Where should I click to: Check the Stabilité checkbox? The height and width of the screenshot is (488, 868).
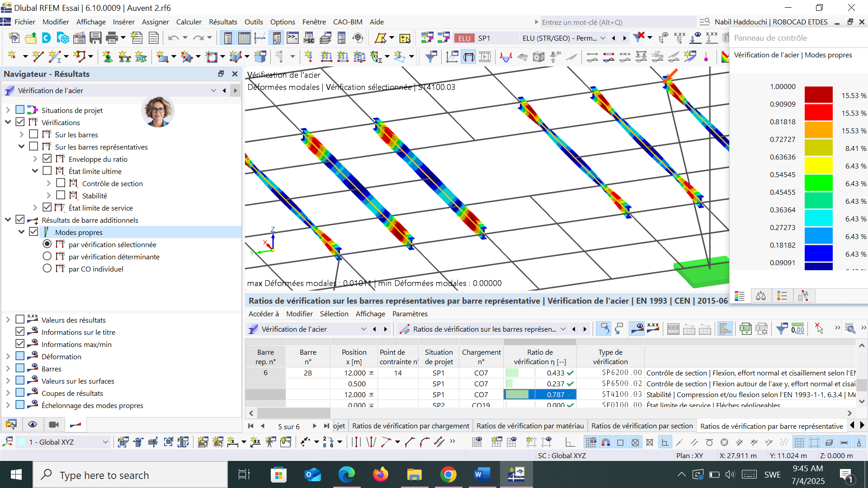click(x=61, y=195)
